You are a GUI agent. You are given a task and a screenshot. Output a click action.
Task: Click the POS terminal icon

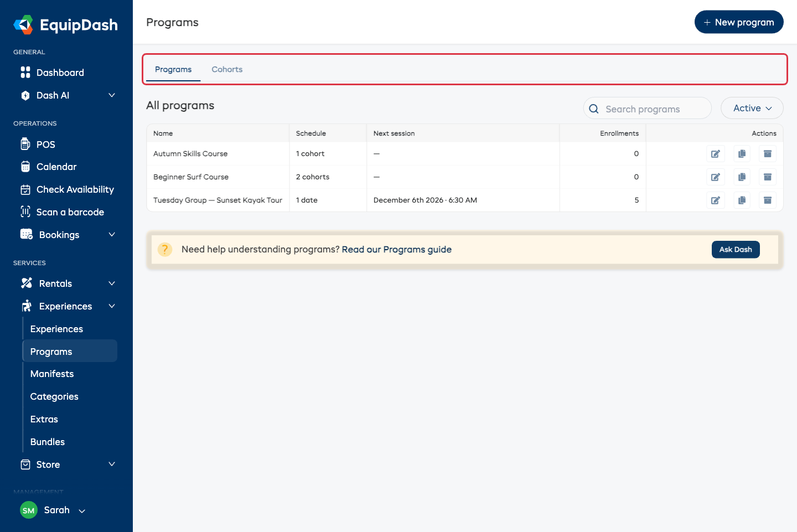[25, 144]
